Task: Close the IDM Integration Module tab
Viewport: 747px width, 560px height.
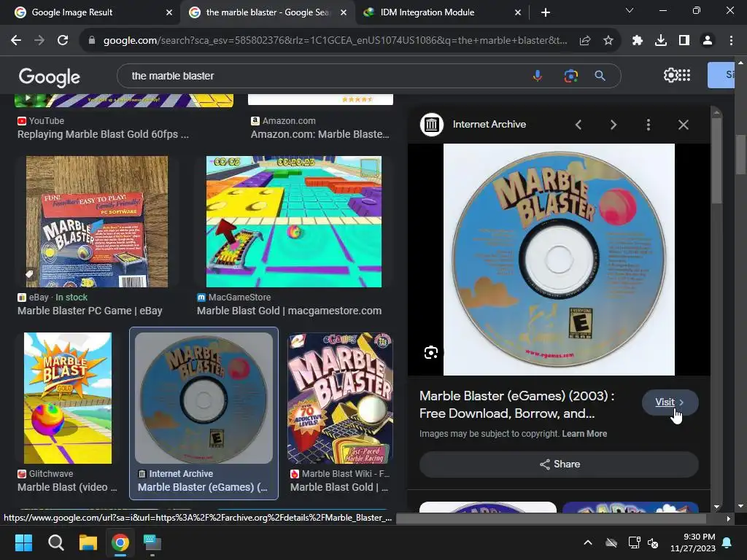Action: 518,12
